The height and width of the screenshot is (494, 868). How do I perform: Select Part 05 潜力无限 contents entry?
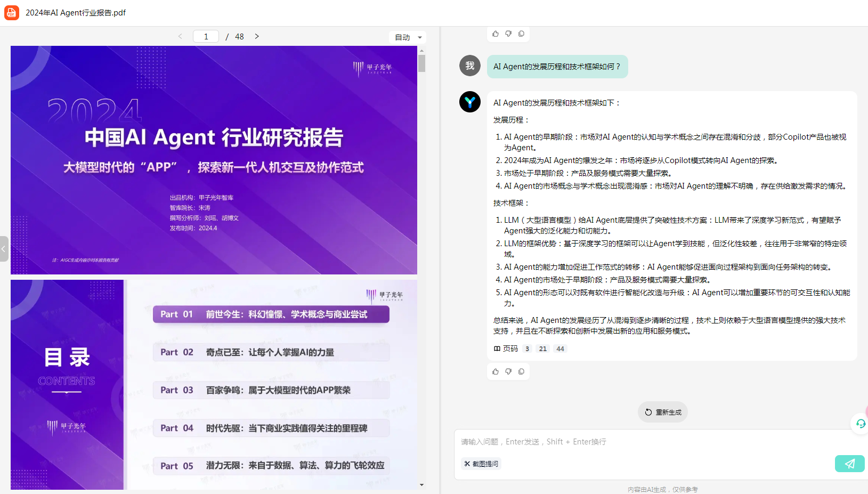(271, 466)
